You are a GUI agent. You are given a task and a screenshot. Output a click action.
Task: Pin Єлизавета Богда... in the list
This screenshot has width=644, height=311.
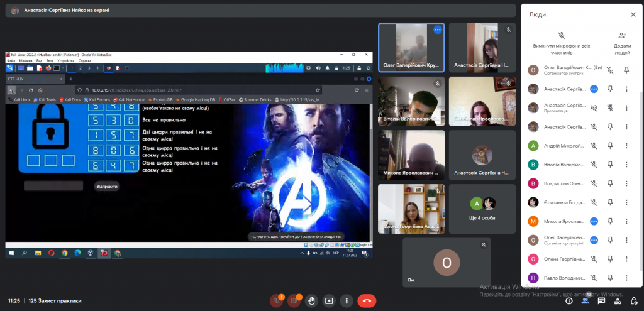610,202
